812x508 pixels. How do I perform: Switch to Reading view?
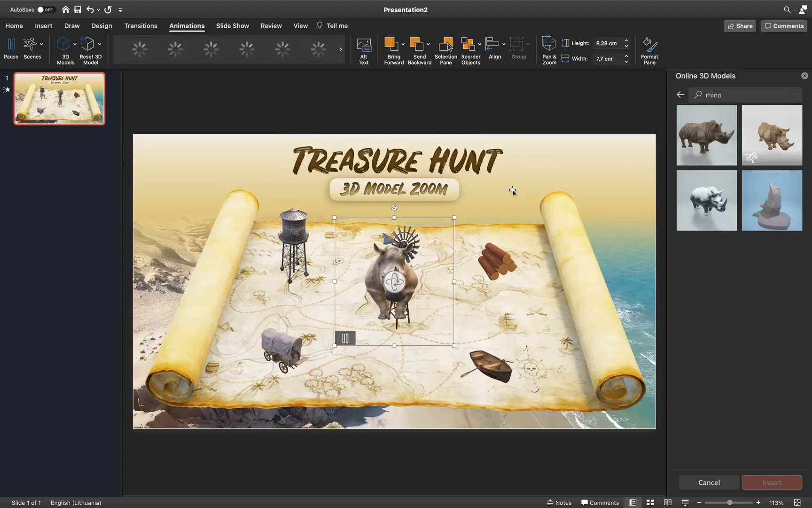[668, 502]
